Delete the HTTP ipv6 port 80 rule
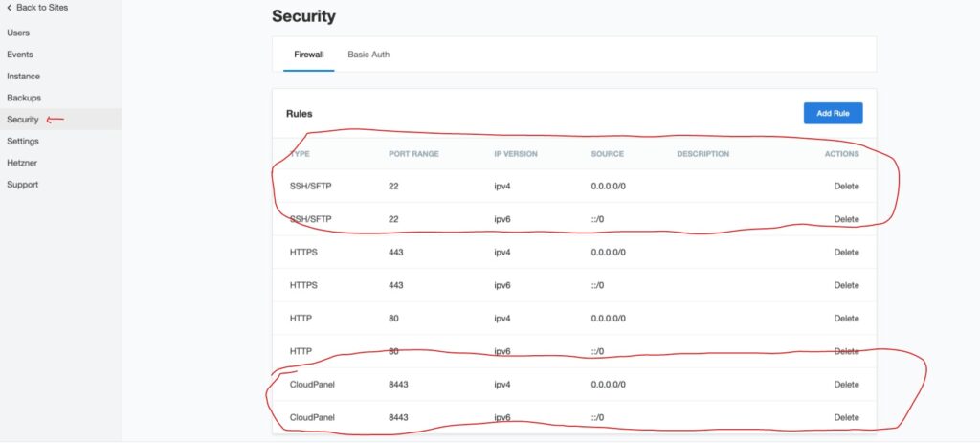980x443 pixels. point(846,351)
